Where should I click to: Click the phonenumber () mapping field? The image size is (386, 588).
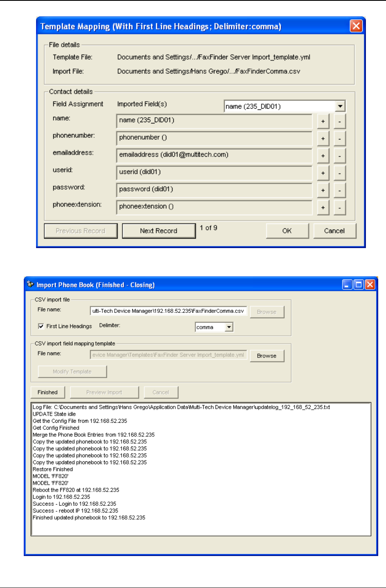click(214, 139)
